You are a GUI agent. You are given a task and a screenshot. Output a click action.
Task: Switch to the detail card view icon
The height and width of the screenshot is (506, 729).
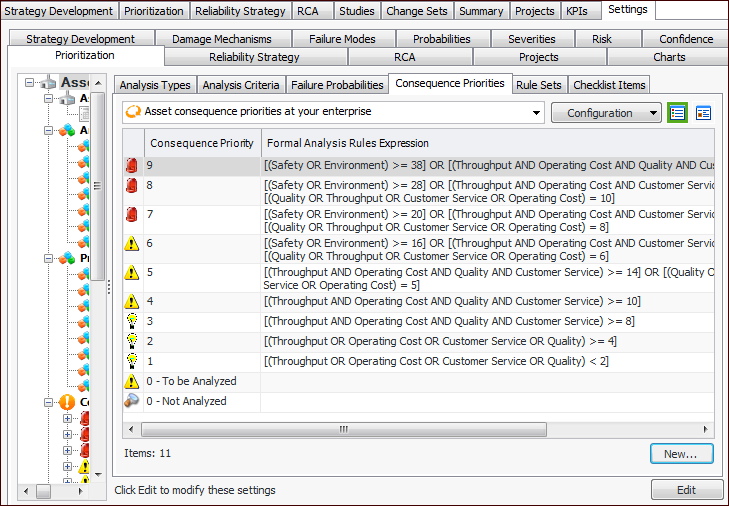(x=703, y=113)
